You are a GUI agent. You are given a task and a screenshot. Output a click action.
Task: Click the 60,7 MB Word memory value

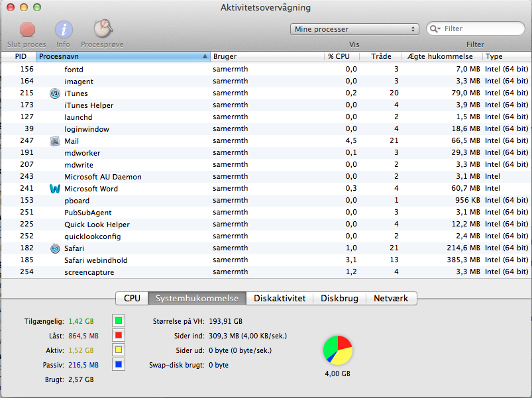(x=466, y=188)
